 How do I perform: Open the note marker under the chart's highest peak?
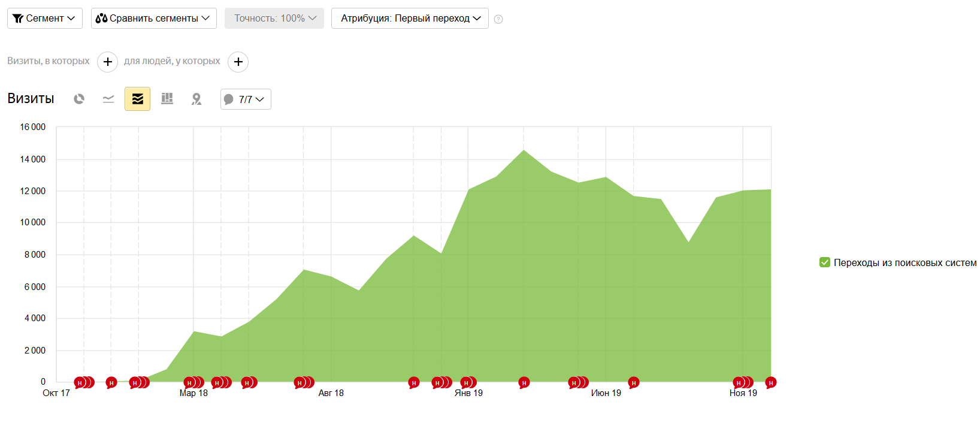click(x=524, y=382)
